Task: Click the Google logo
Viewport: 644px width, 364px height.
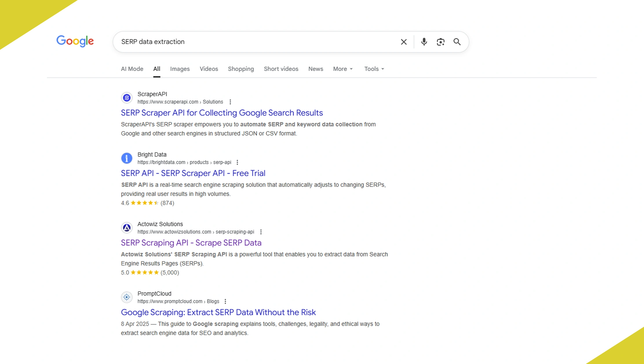Action: 75,41
